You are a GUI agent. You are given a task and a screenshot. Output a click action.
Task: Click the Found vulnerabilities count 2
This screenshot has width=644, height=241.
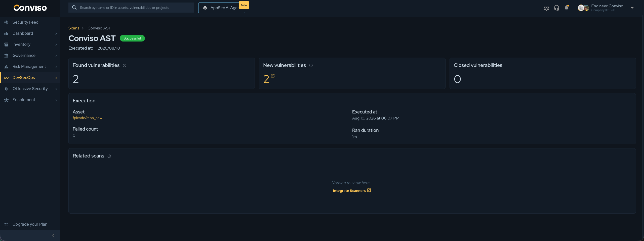click(76, 79)
